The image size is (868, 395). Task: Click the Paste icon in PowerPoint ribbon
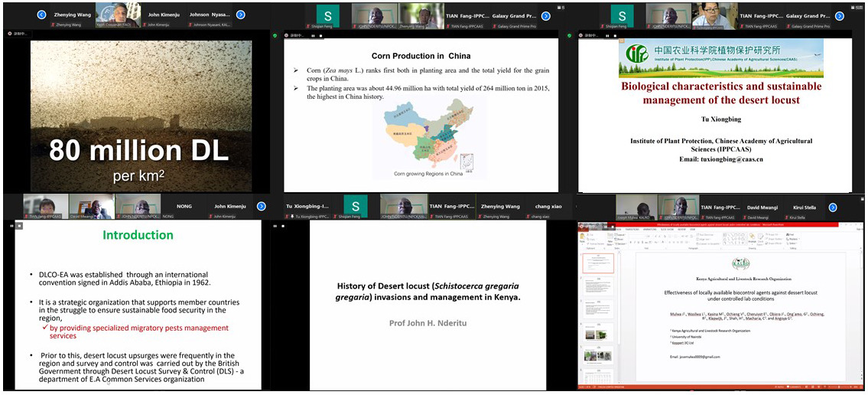coord(582,237)
